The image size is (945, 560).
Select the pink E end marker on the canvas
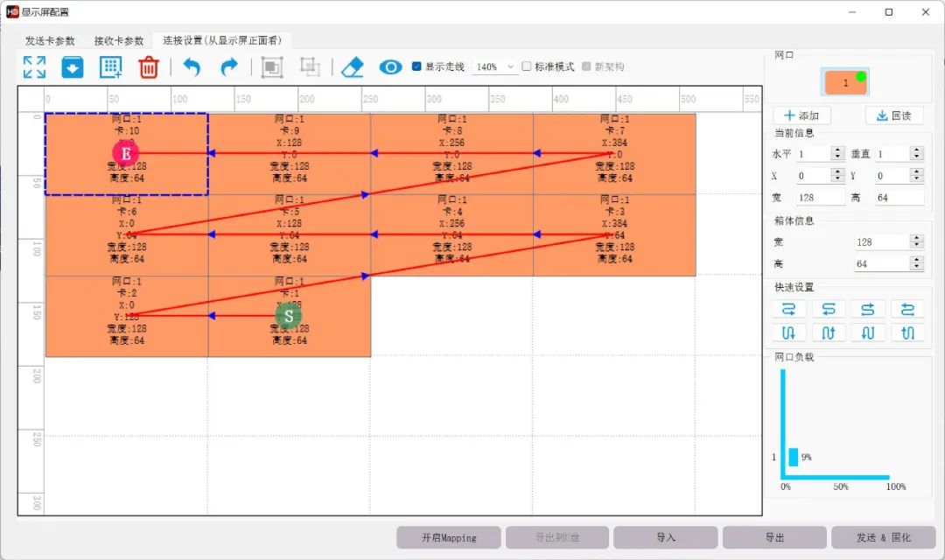(x=126, y=153)
